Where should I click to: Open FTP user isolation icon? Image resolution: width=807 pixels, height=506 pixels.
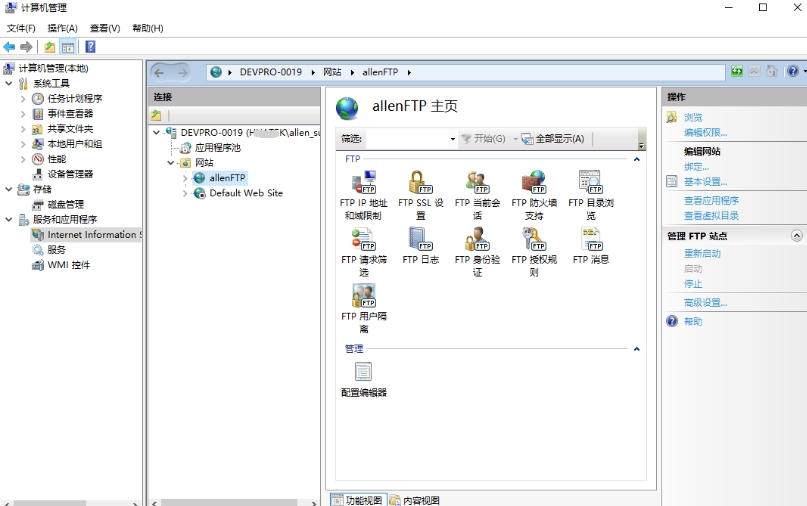[x=363, y=309]
